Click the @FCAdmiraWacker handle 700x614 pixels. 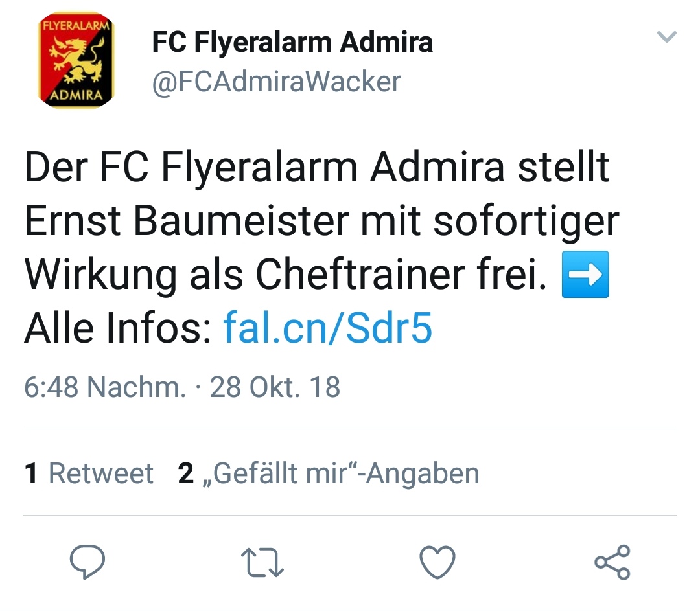click(x=276, y=82)
